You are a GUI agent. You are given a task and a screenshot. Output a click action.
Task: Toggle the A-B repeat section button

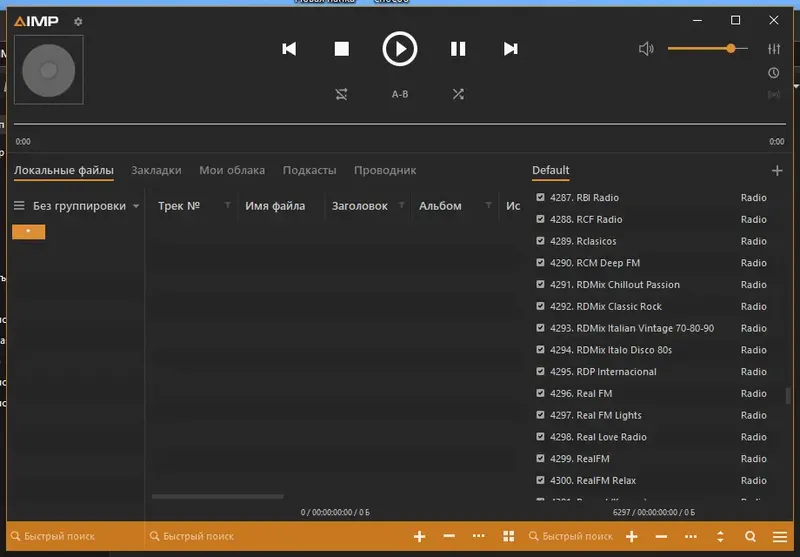pos(400,94)
